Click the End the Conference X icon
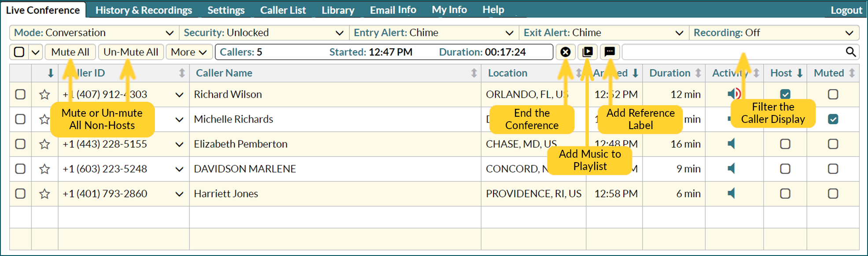Viewport: 868px width, 256px height. coord(566,52)
